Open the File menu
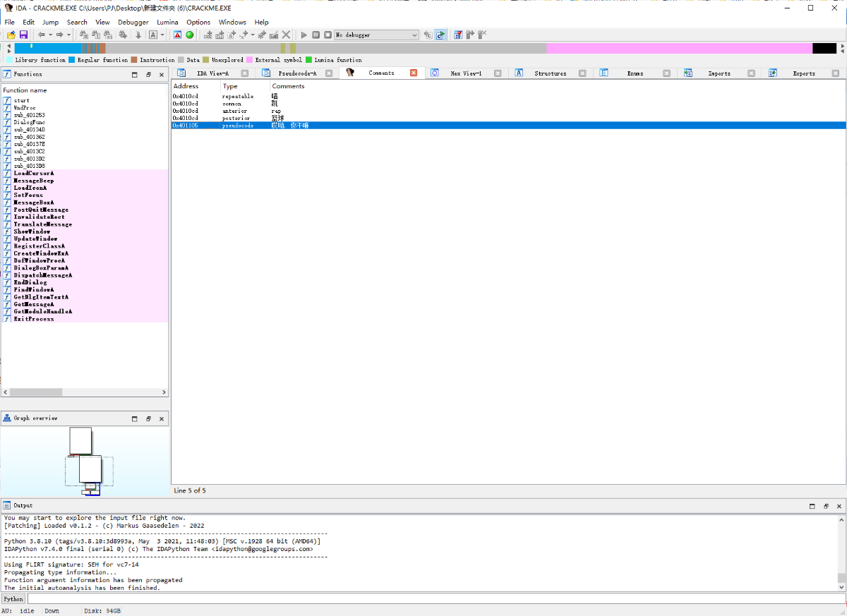847x616 pixels. coord(9,22)
